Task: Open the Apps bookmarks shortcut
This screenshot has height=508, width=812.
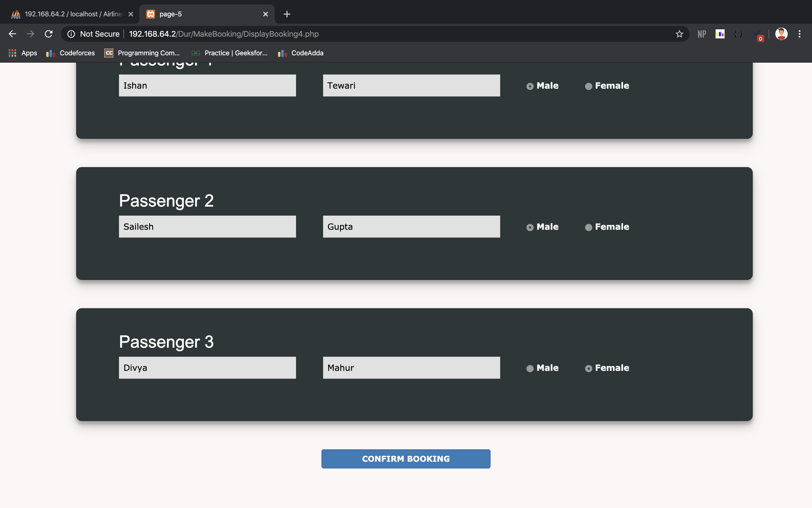Action: click(23, 53)
